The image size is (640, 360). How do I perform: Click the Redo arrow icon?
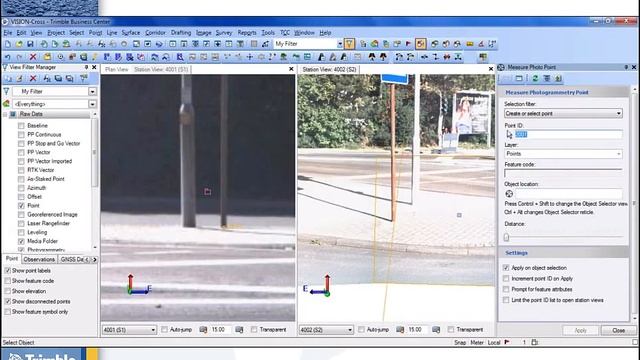click(19, 57)
